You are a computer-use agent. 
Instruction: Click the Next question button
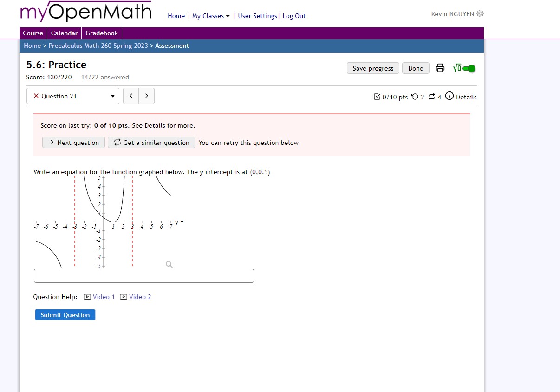coord(74,143)
